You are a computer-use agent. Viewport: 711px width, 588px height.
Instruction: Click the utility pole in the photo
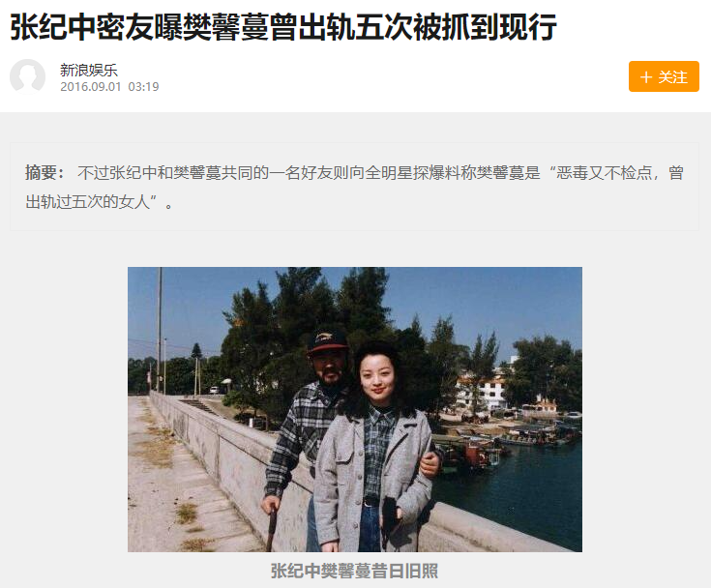click(x=160, y=330)
